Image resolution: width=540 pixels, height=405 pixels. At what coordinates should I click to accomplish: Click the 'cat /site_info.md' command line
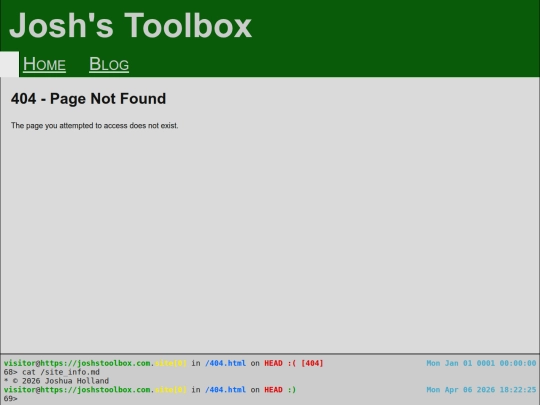[61, 372]
